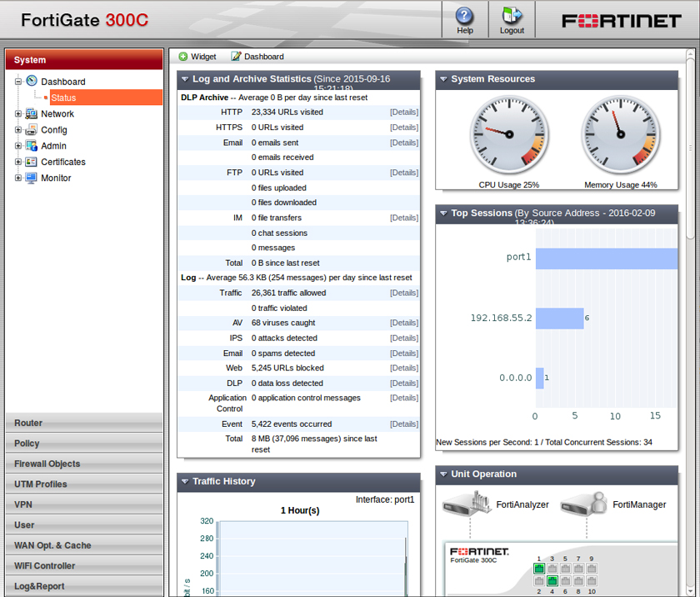
Task: Click the FortiManager device icon
Action: pos(584,504)
